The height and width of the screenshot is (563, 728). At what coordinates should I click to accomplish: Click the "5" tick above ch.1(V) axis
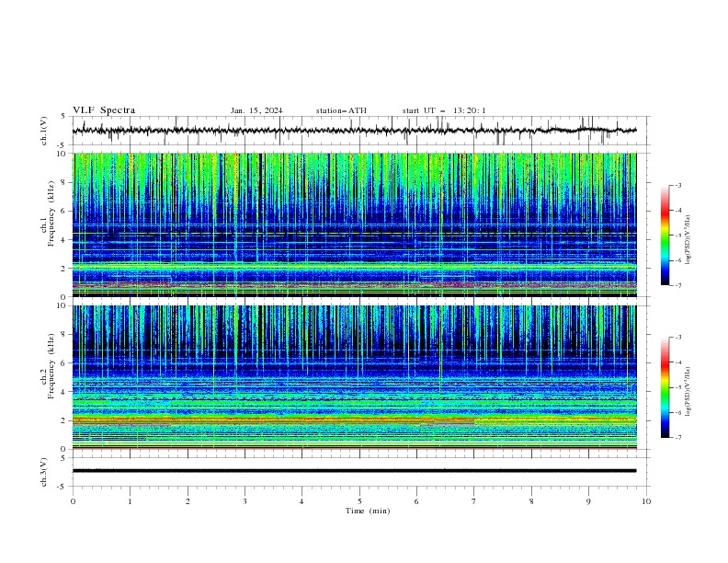click(x=63, y=117)
